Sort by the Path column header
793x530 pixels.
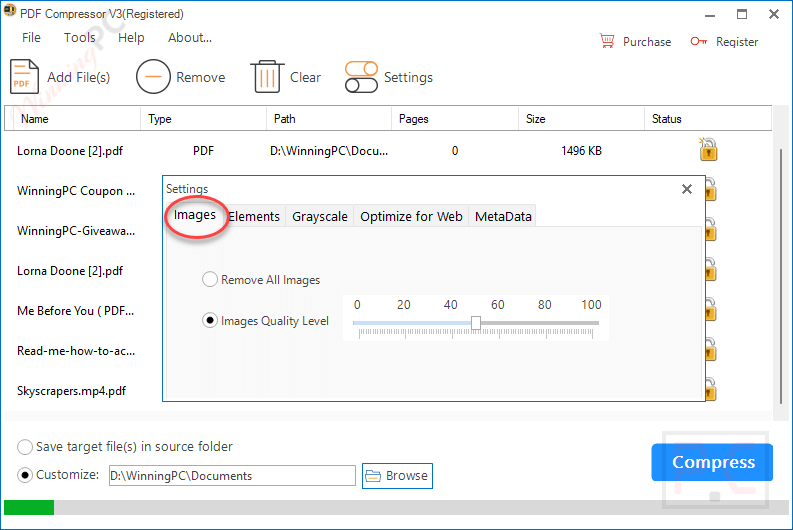click(x=329, y=119)
